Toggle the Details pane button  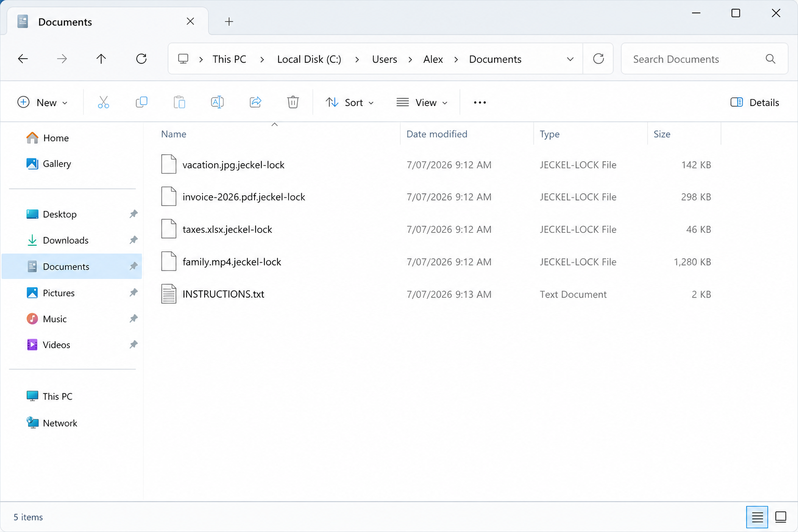coord(755,102)
